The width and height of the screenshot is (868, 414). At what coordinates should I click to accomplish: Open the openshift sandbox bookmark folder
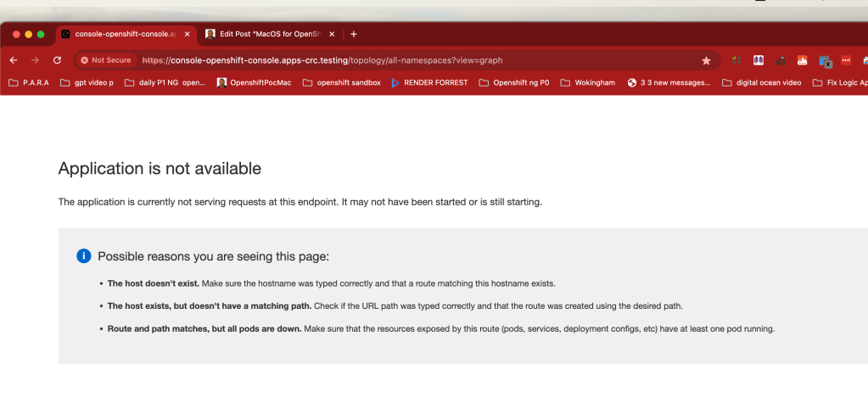point(342,82)
